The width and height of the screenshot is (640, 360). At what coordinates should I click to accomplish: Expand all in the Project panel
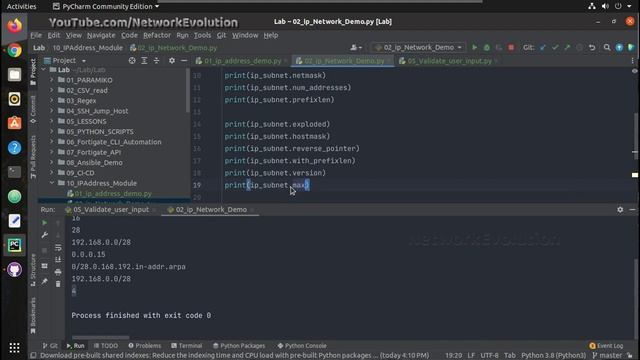[144, 61]
